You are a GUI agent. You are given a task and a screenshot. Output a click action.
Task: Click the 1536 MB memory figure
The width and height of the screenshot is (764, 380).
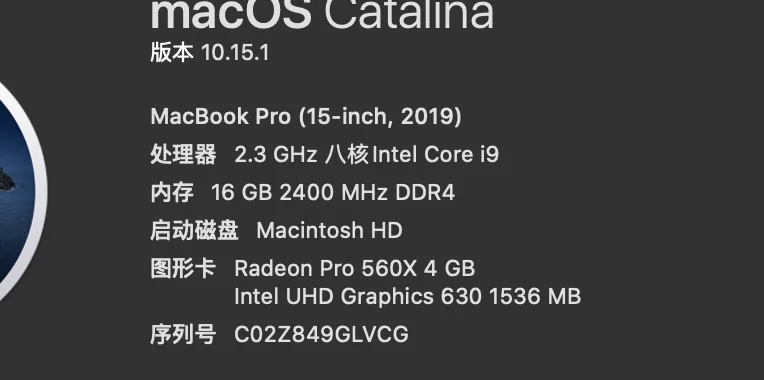[535, 297]
